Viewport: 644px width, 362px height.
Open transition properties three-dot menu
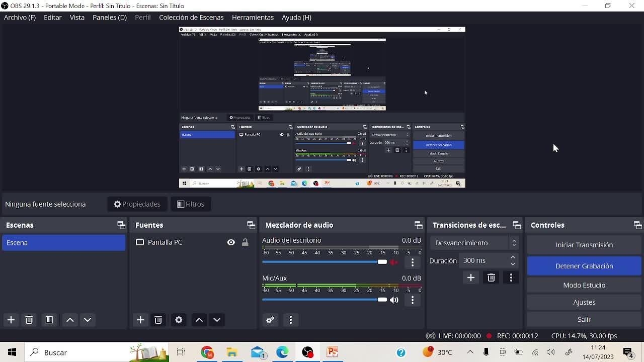click(x=511, y=278)
